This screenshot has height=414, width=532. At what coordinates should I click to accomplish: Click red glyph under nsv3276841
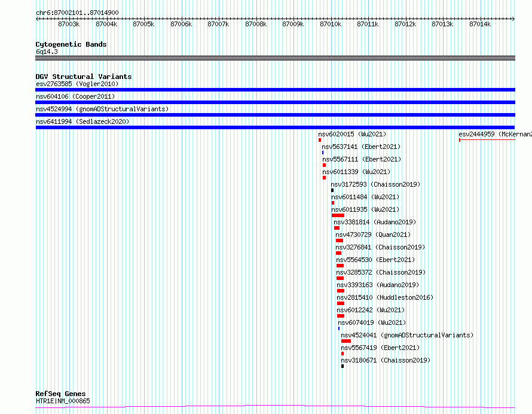pos(338,253)
